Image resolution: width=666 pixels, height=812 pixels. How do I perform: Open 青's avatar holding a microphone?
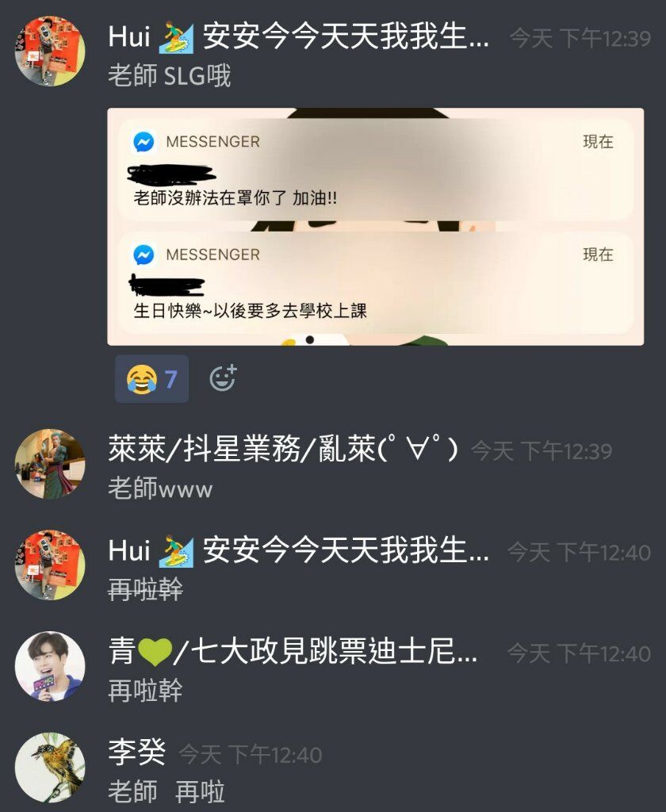coord(50,666)
